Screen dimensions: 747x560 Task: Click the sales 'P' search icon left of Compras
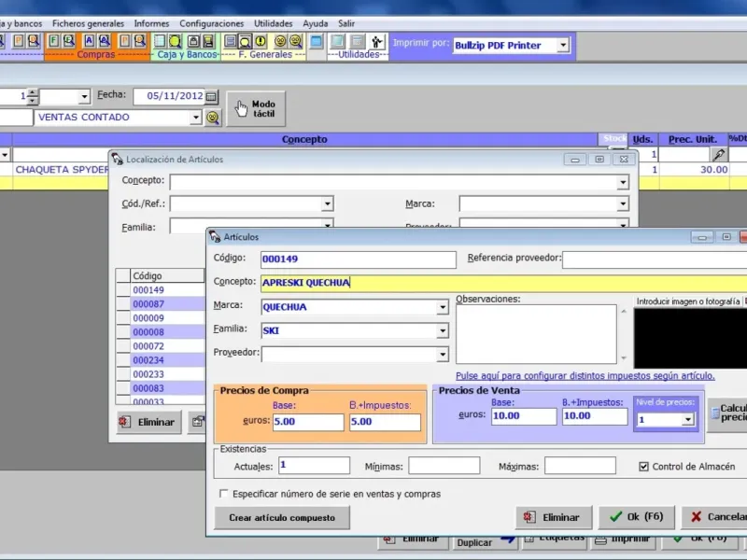[34, 41]
